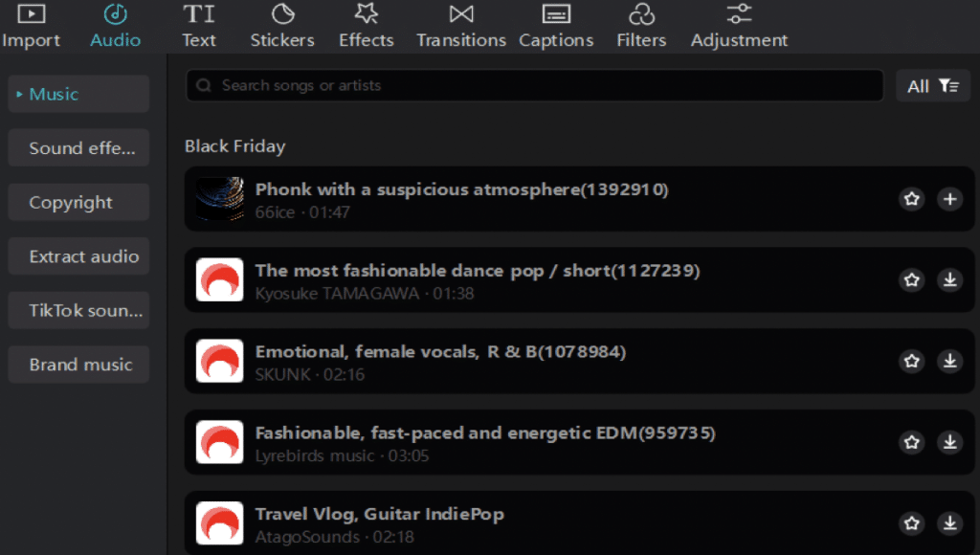Click artist line 'Kyosuke TAMAGAWA · 01:38'
The width and height of the screenshot is (980, 555).
365,293
